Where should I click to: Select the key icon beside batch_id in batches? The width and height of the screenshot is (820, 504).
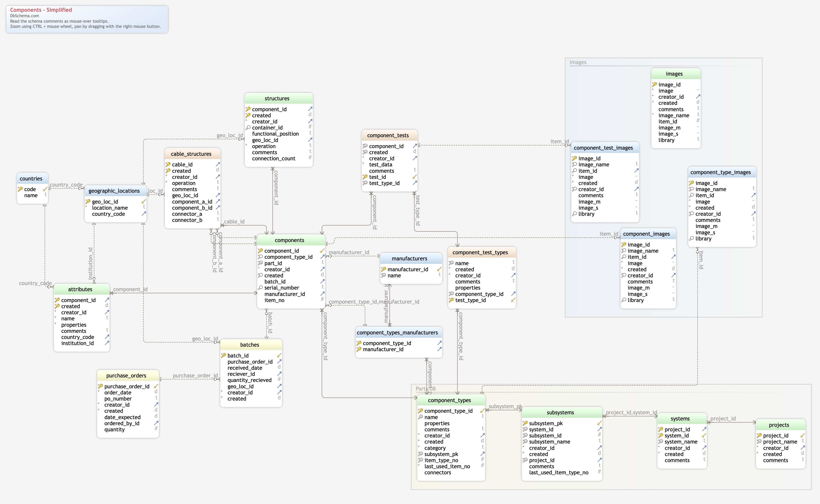(224, 355)
